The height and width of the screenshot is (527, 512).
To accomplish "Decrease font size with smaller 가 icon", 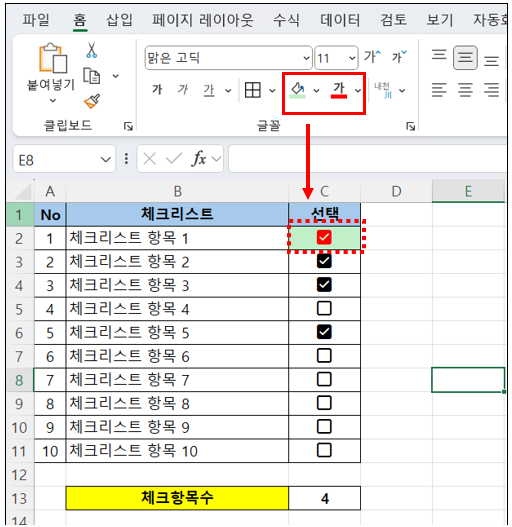I will [399, 57].
